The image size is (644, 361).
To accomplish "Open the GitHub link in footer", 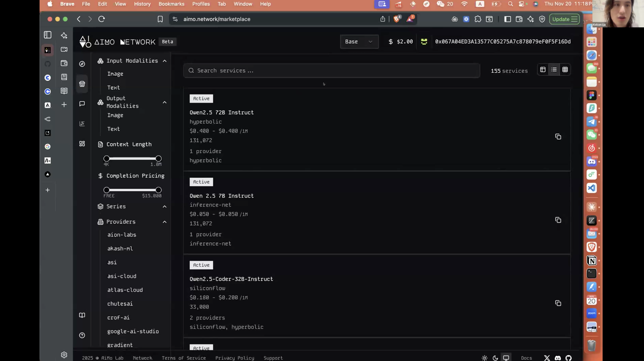I will pos(568,358).
